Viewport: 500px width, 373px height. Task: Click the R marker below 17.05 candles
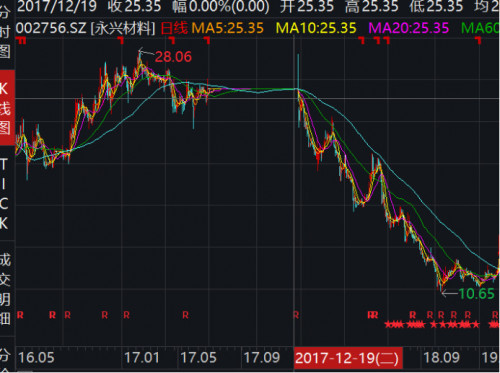[x=186, y=315]
